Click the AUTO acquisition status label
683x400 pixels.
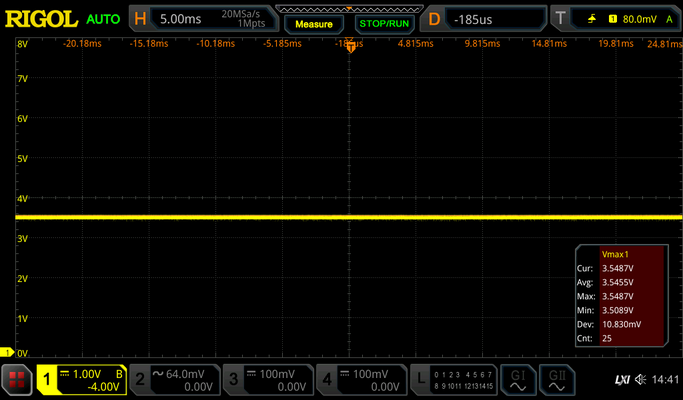coord(103,19)
